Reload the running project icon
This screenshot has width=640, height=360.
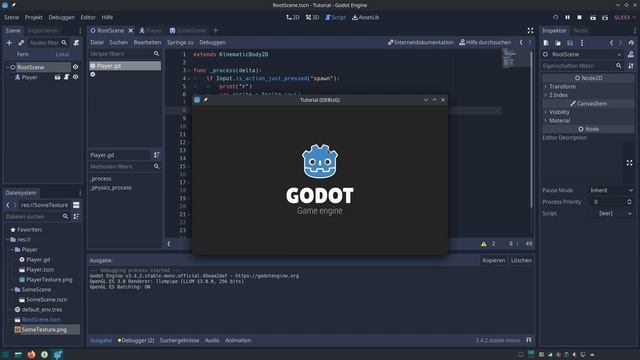tap(556, 18)
